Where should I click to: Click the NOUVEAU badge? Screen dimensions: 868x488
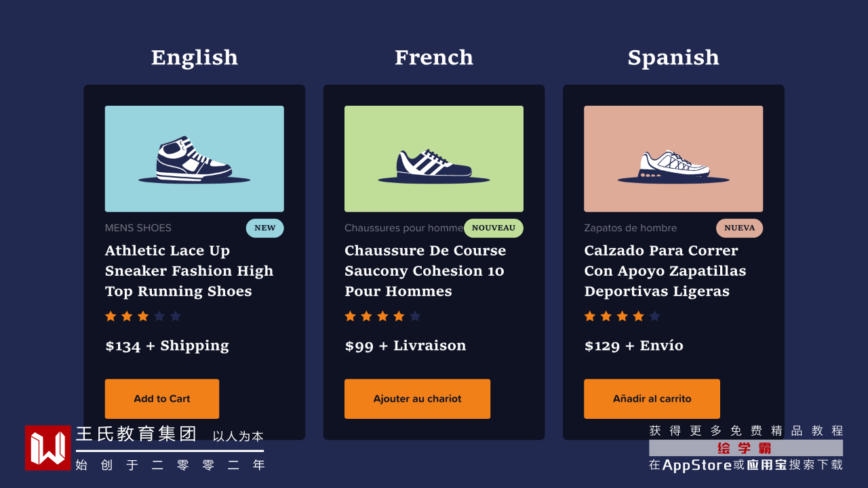pos(493,228)
